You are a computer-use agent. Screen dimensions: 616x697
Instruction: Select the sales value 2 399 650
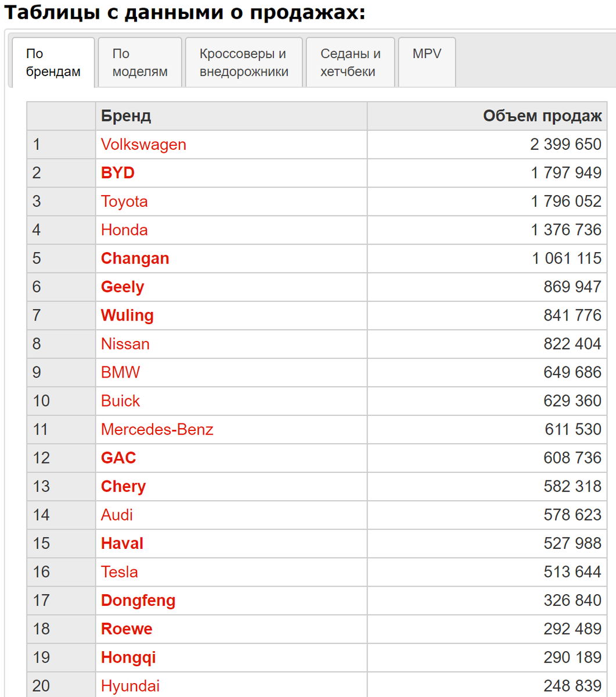(565, 145)
